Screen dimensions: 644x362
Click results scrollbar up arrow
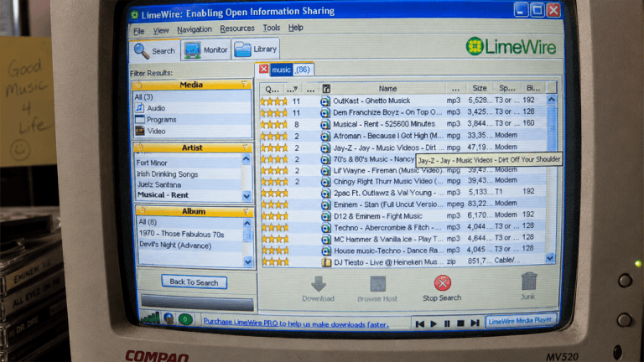pyautogui.click(x=551, y=99)
